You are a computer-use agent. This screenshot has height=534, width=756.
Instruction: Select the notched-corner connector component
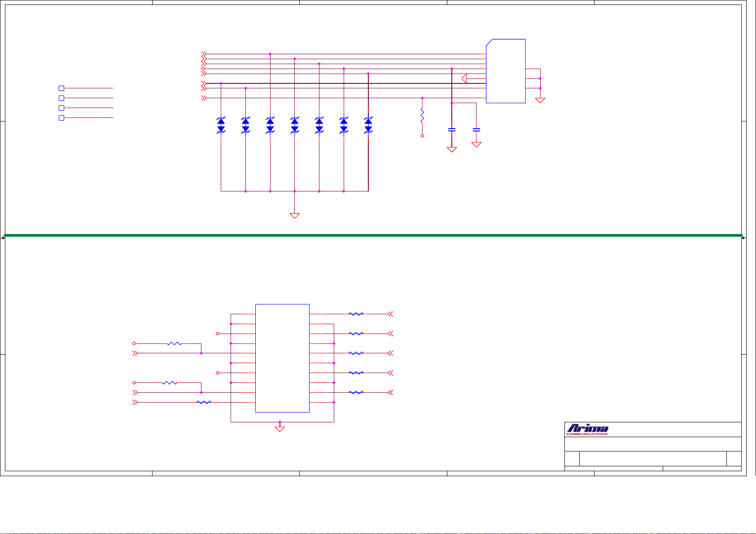[x=506, y=71]
